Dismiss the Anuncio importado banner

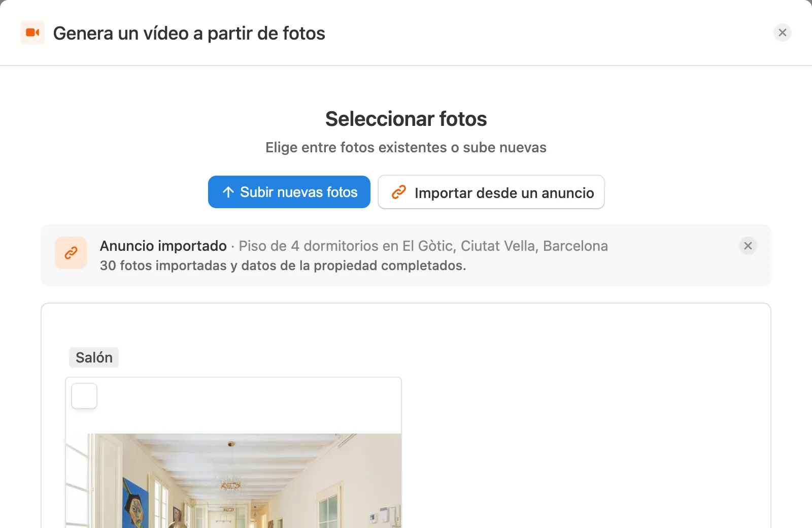coord(748,246)
